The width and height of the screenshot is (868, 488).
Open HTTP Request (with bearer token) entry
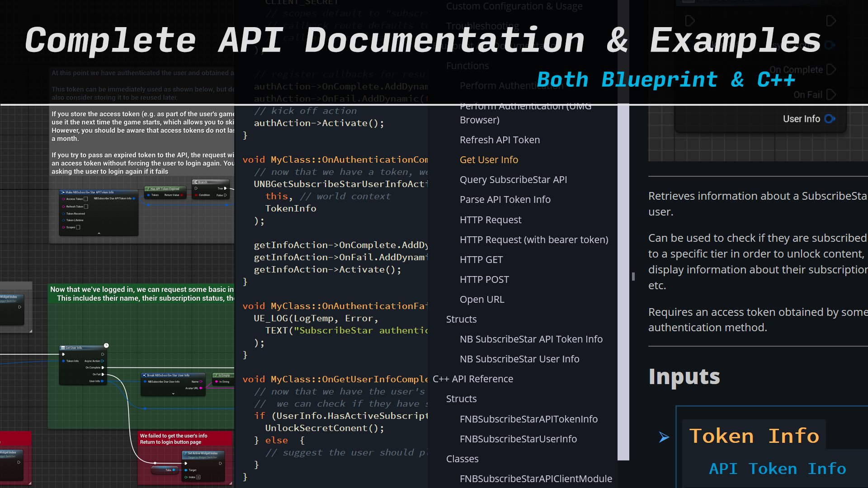tap(534, 240)
